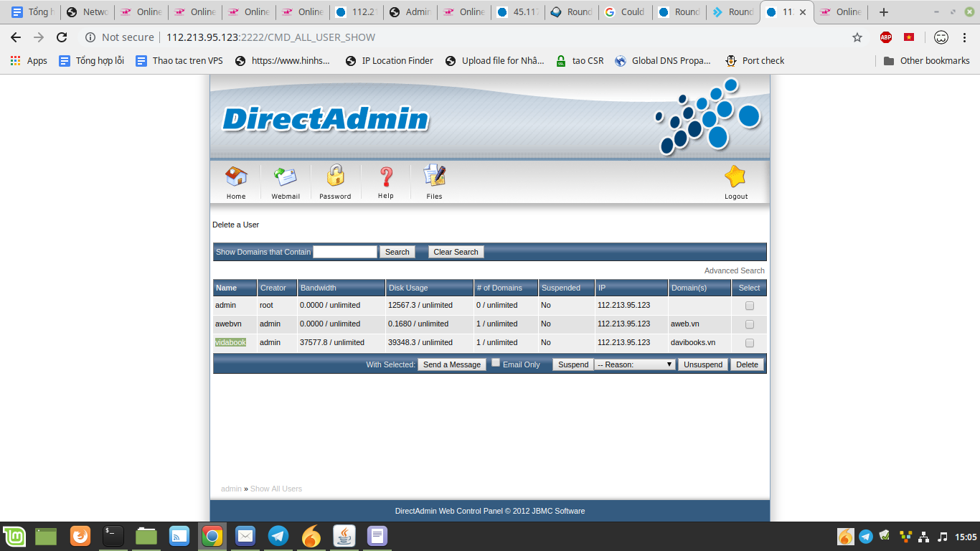
Task: Click Show All Users breadcrumb link
Action: (x=276, y=489)
